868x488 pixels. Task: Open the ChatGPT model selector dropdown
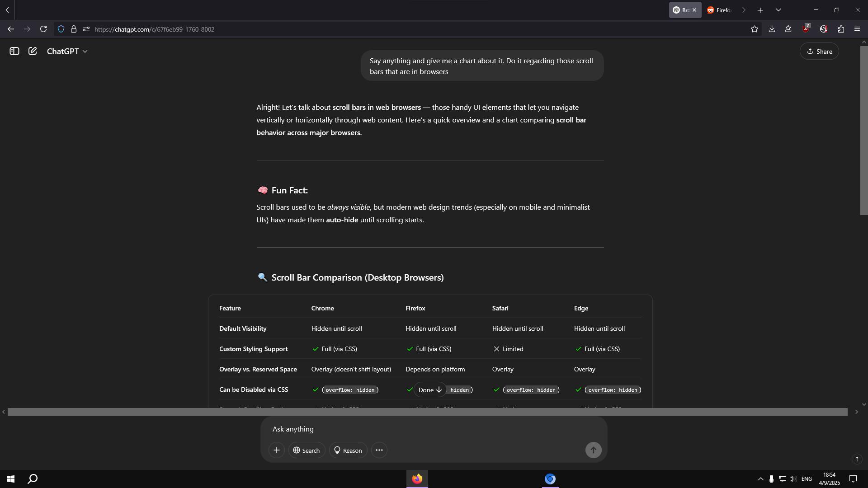click(67, 52)
